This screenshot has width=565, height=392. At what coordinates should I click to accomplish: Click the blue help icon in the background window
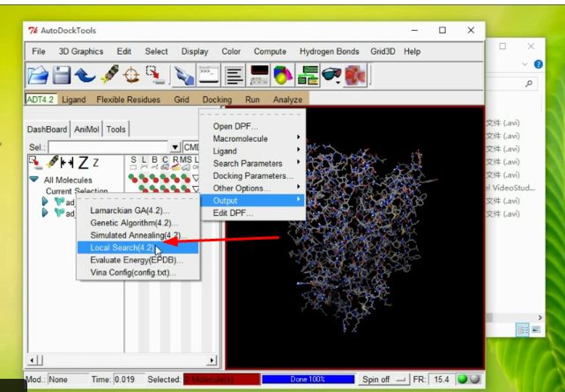pyautogui.click(x=539, y=64)
